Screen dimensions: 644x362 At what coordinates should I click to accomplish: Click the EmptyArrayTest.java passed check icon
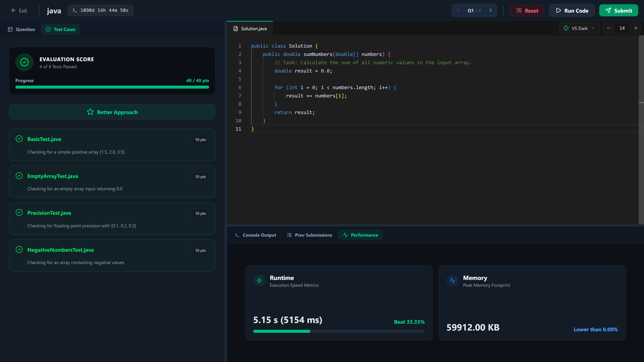click(x=19, y=176)
